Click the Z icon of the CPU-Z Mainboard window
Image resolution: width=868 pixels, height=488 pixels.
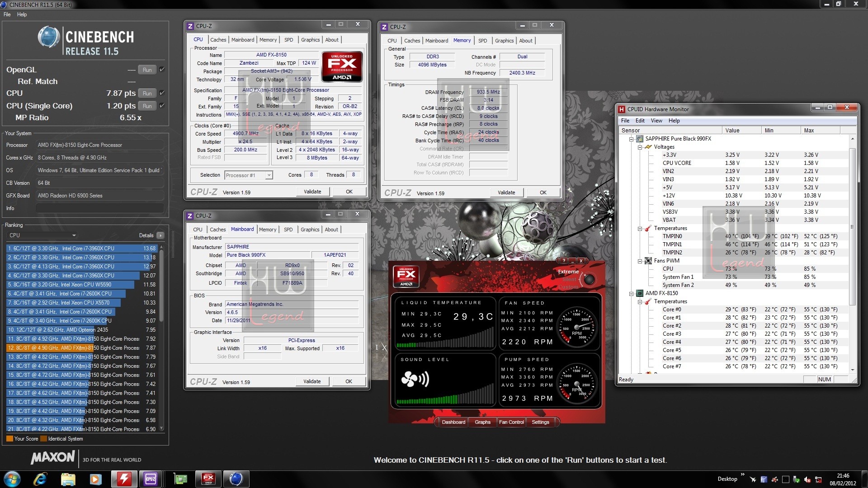[190, 216]
